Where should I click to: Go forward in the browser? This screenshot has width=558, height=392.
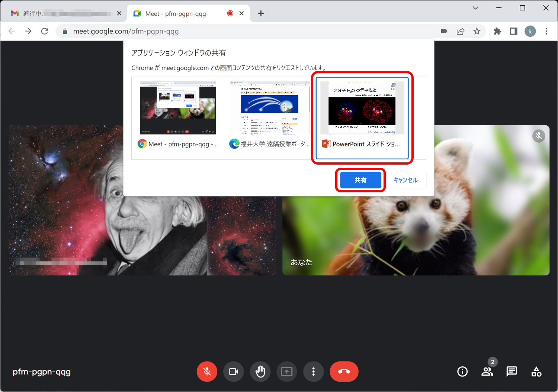(28, 31)
